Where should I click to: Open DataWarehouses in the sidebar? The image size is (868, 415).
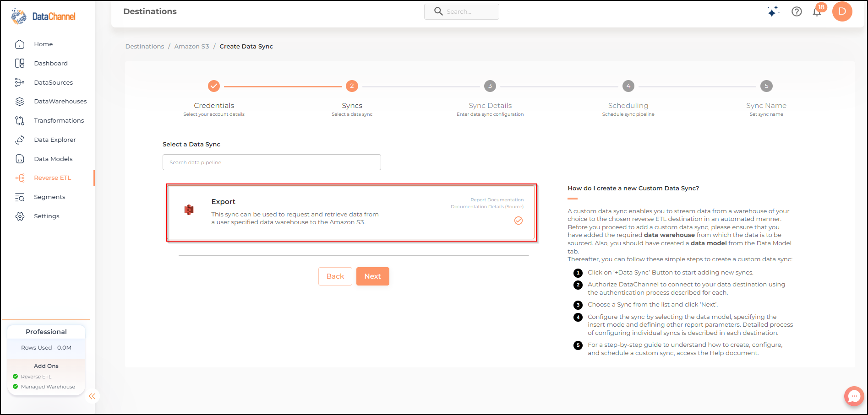click(60, 102)
